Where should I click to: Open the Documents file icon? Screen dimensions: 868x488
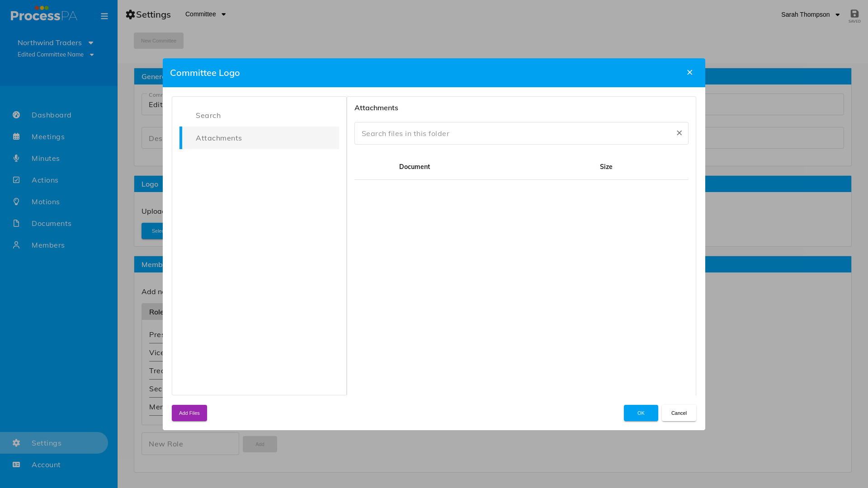coord(16,223)
